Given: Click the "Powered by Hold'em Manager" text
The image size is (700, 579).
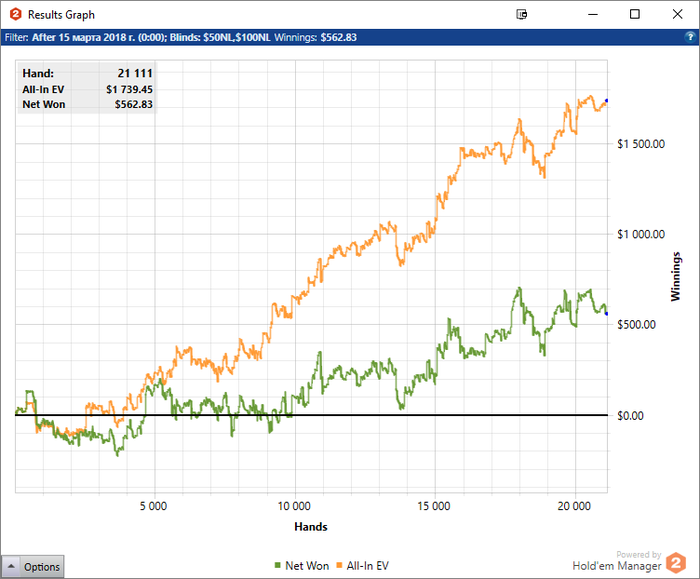Looking at the screenshot, I should pos(617,561).
